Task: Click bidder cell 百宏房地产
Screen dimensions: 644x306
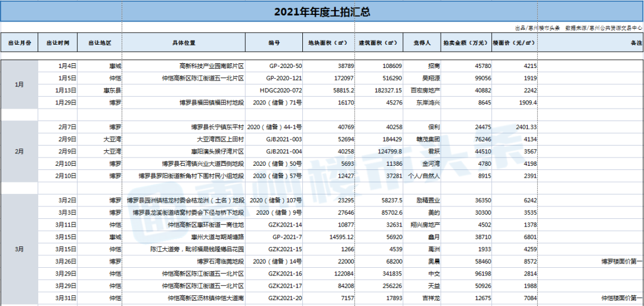Action: click(423, 90)
